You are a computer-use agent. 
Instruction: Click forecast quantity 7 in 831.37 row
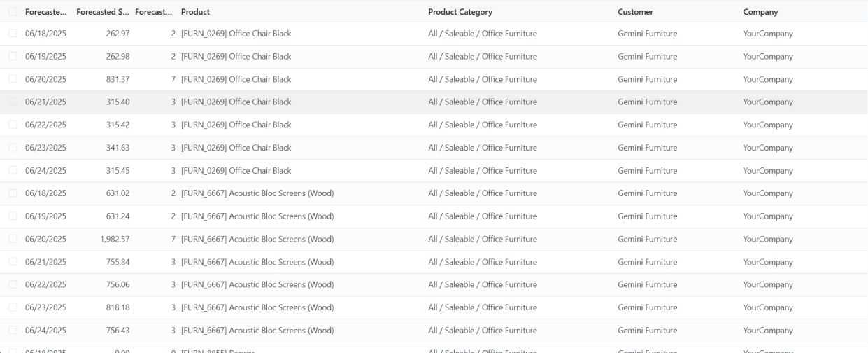pos(173,79)
